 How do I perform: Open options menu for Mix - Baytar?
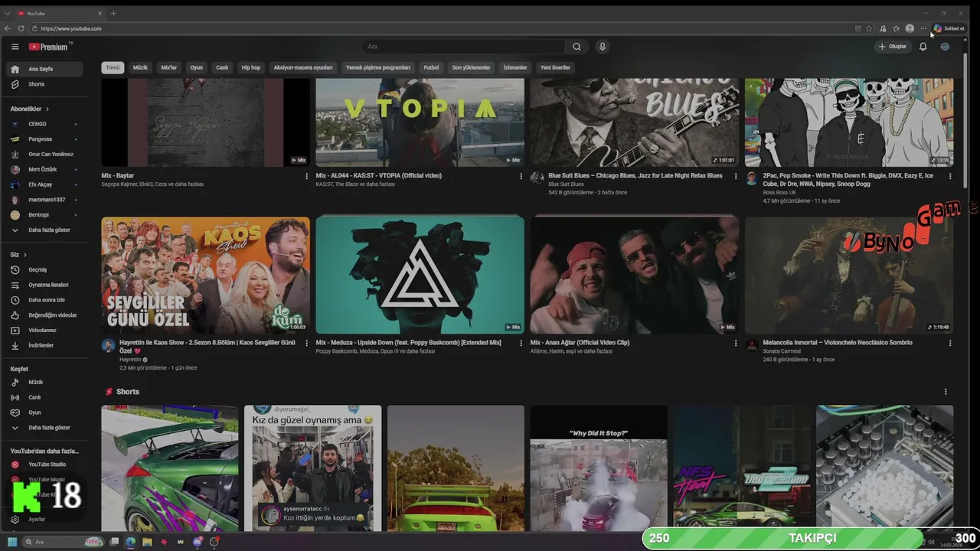click(x=307, y=176)
